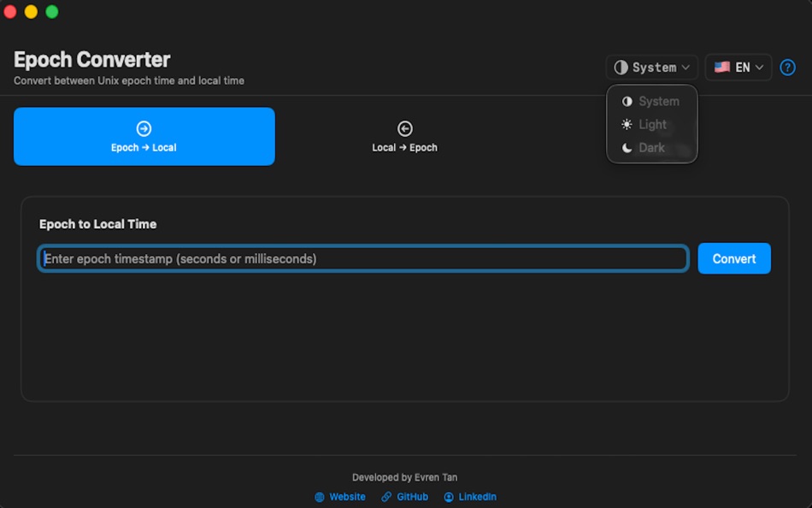Choose Dark from the theme menu

coord(651,147)
